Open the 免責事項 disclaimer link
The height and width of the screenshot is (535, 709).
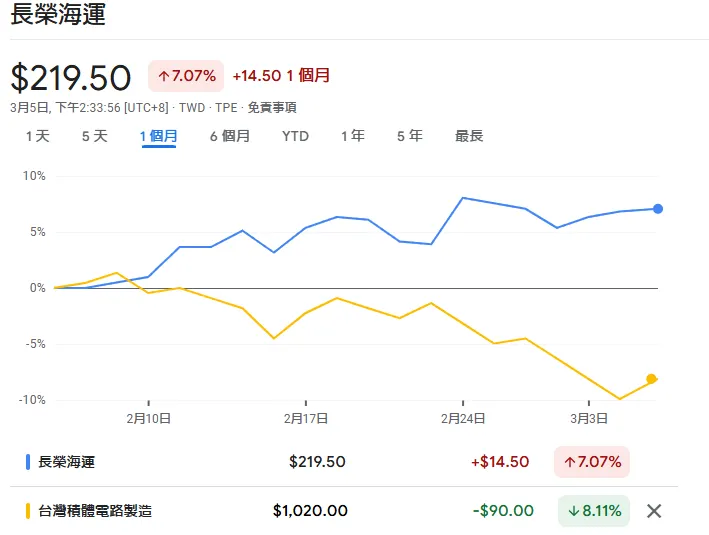(x=272, y=108)
